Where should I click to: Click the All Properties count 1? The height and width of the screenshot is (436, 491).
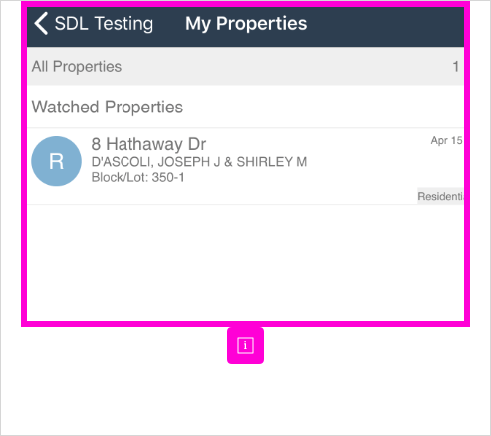coord(455,67)
